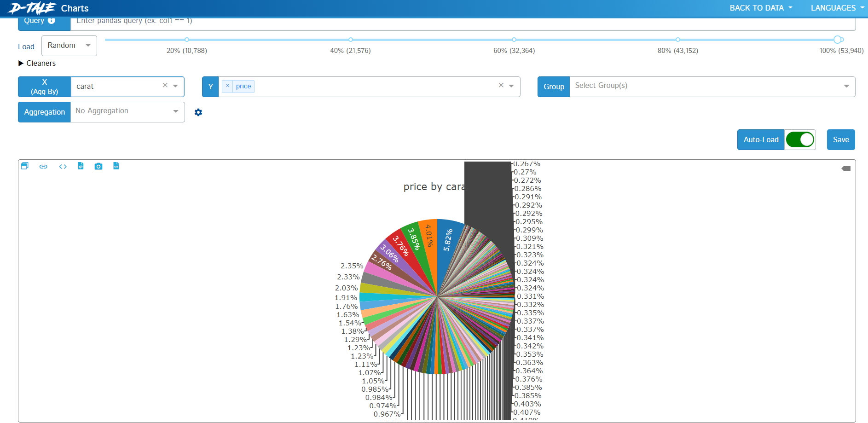Screen dimensions: 868x423
Task: Click the Query info icon
Action: coord(52,21)
